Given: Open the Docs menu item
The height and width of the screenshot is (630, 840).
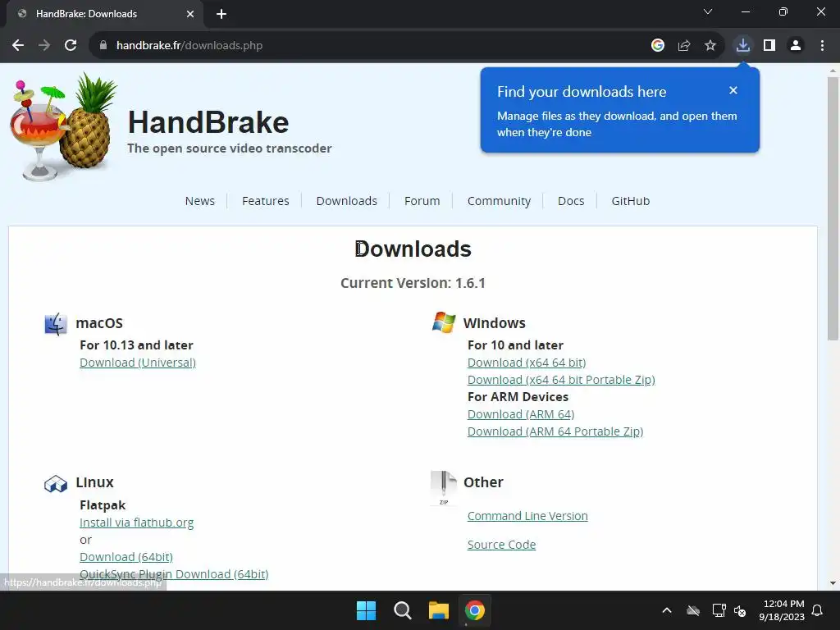Looking at the screenshot, I should click(571, 201).
